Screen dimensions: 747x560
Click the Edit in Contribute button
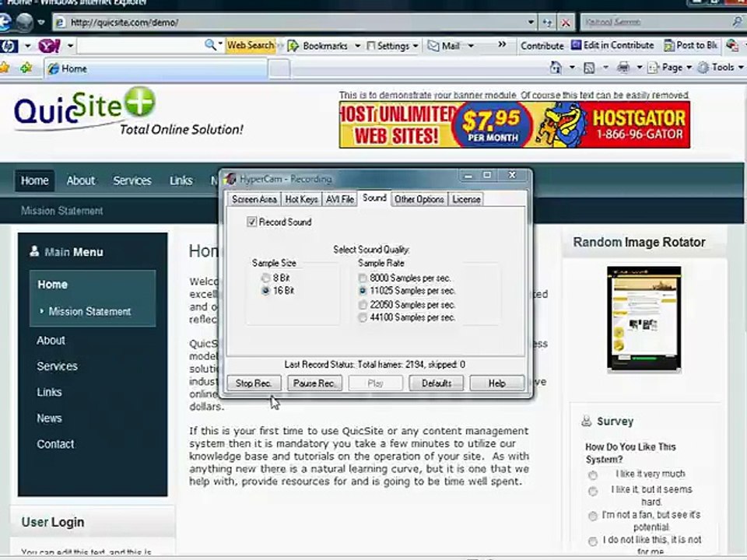pos(612,45)
